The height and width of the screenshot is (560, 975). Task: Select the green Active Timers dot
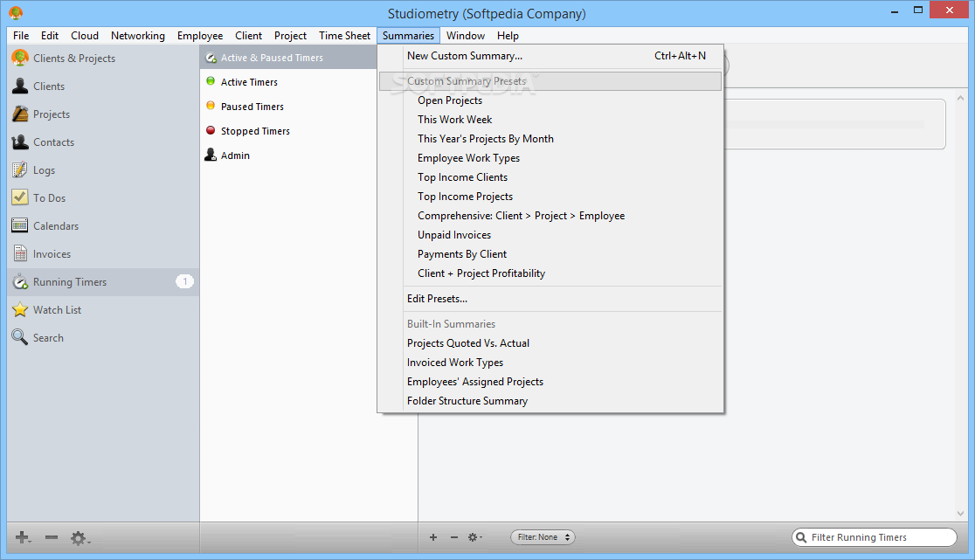[x=211, y=81]
